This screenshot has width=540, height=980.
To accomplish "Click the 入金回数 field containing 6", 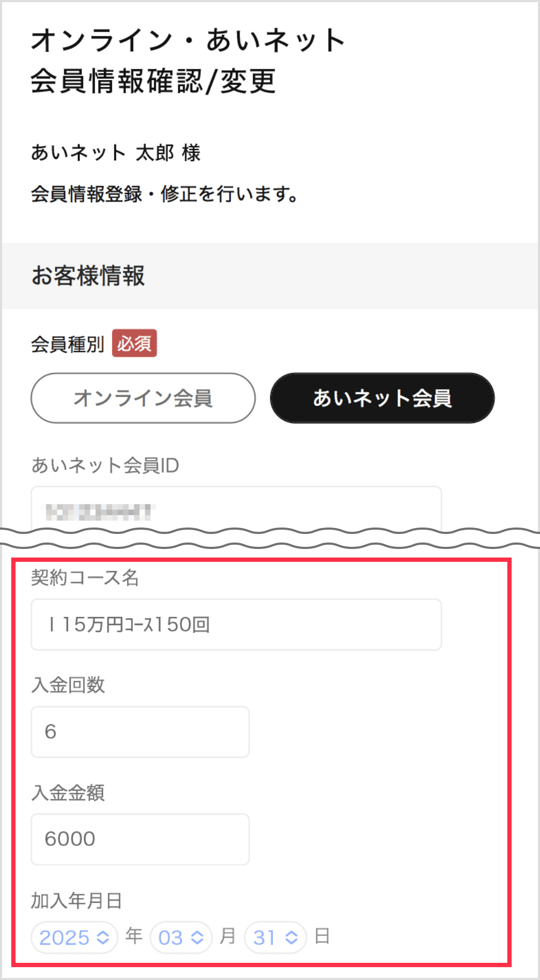I will 140,732.
